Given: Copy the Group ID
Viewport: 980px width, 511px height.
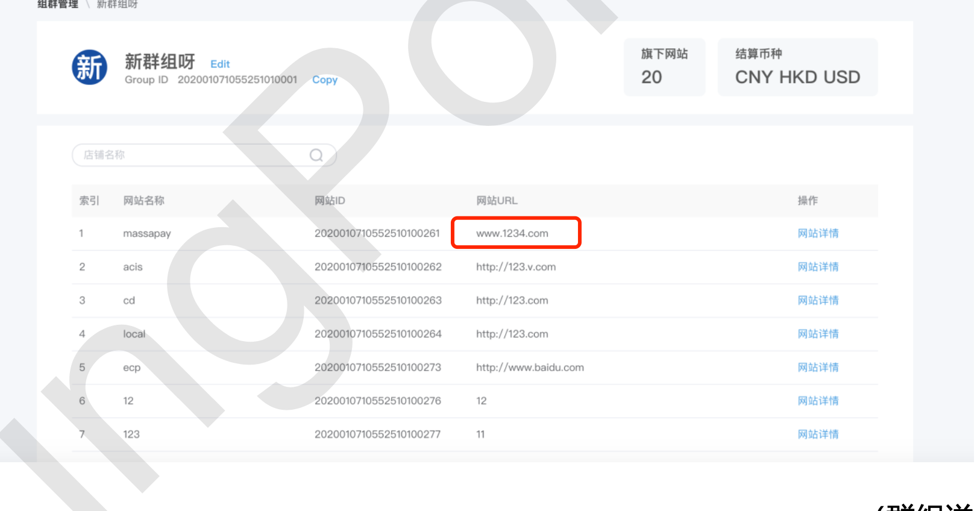Looking at the screenshot, I should click(324, 80).
